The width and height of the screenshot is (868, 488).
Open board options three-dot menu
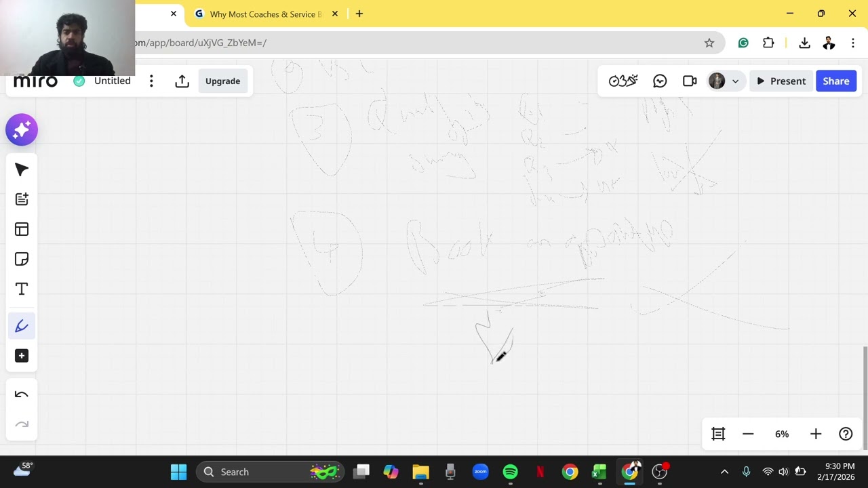point(151,81)
